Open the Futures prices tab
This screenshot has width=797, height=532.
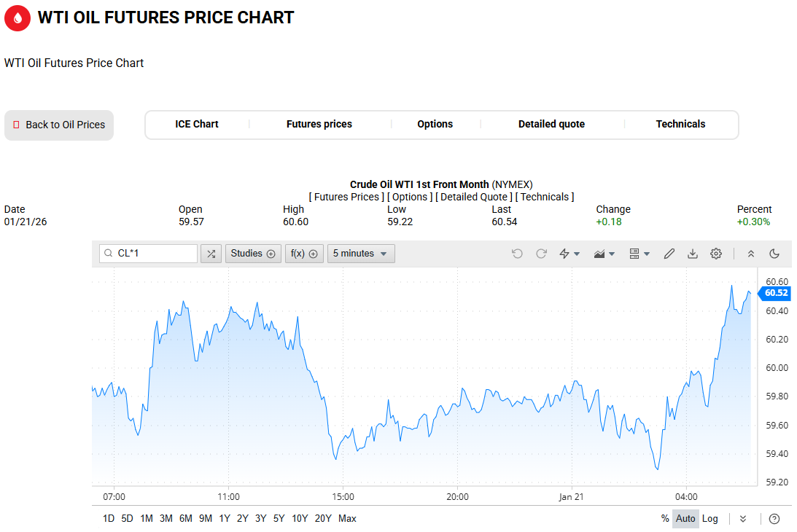[x=319, y=125]
